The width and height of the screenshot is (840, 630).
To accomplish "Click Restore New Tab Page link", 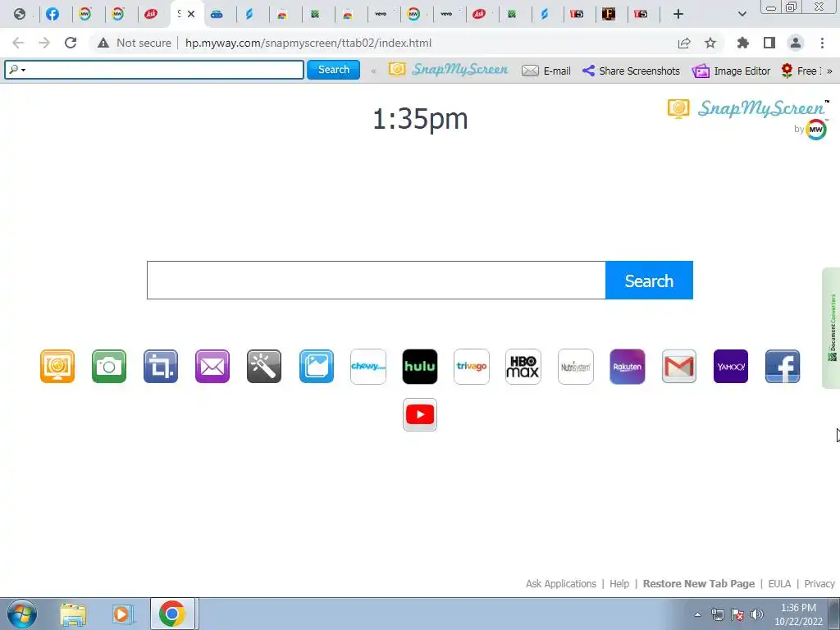I will [699, 583].
